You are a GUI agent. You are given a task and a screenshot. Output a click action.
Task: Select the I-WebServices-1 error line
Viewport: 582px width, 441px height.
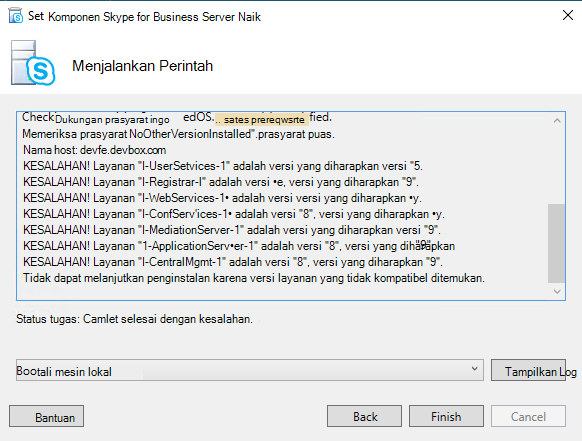[222, 198]
